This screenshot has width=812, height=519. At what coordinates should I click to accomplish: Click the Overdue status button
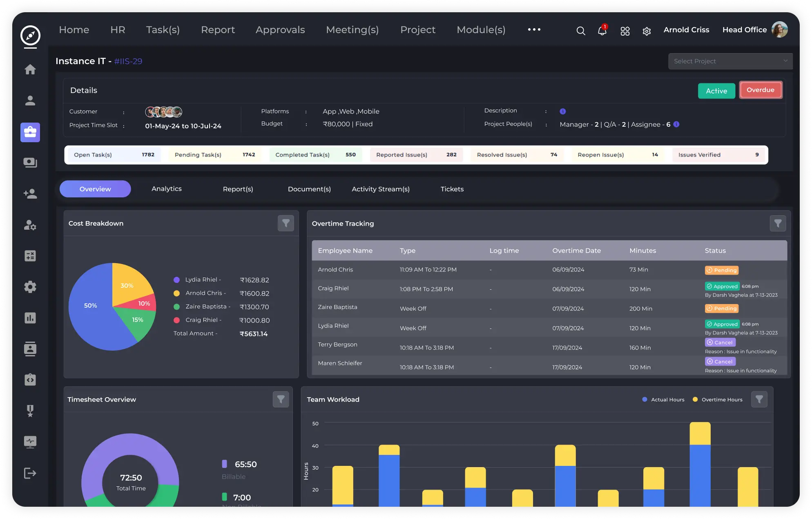tap(760, 90)
